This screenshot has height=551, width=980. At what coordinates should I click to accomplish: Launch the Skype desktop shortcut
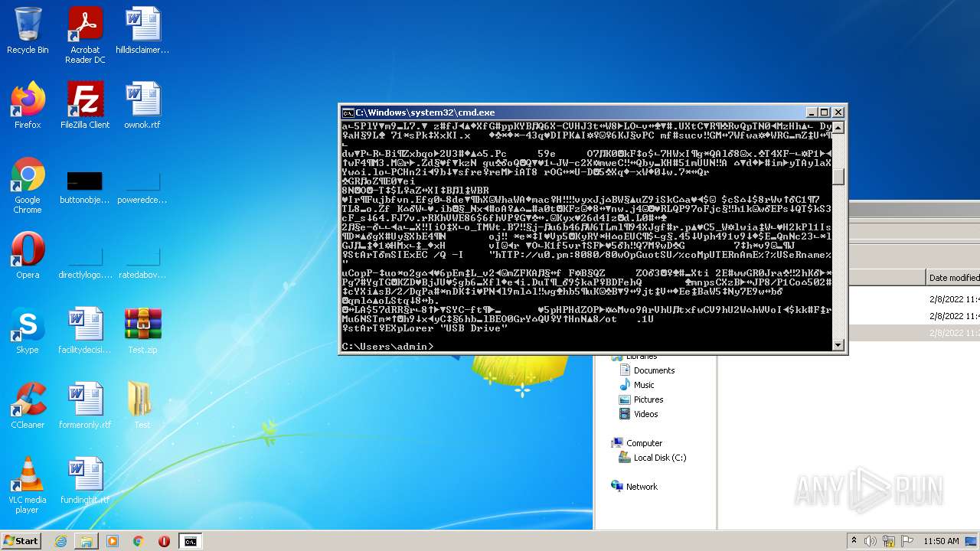28,331
